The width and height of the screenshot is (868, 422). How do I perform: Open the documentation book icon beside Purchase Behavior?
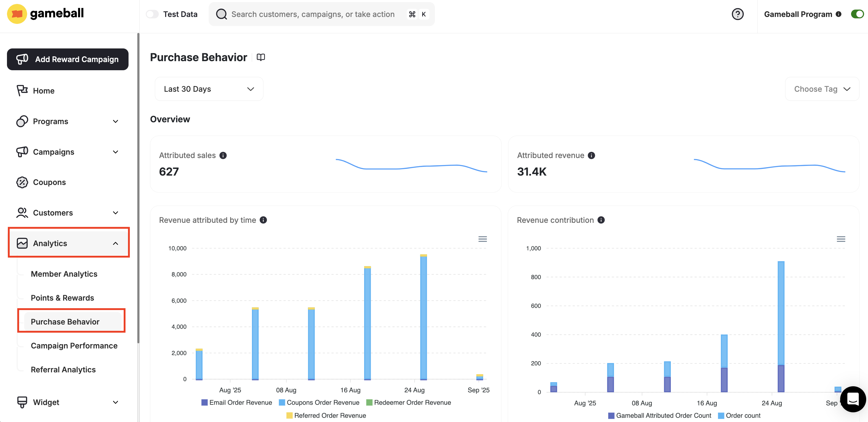261,57
